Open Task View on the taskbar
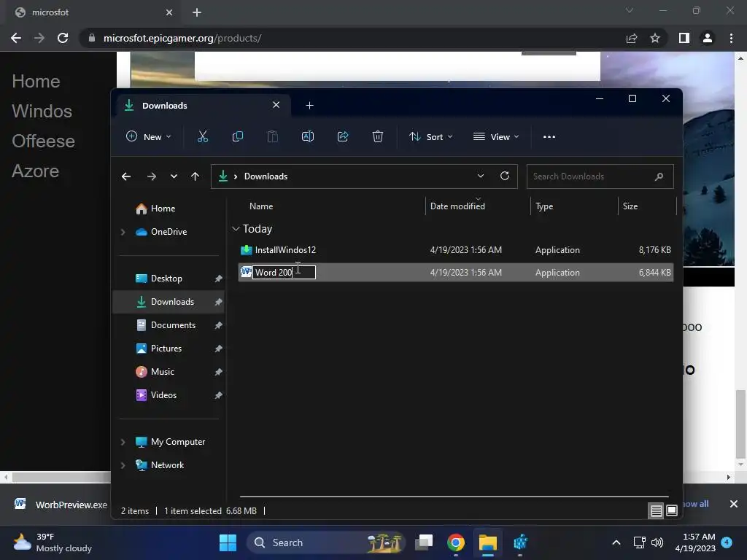 [424, 542]
